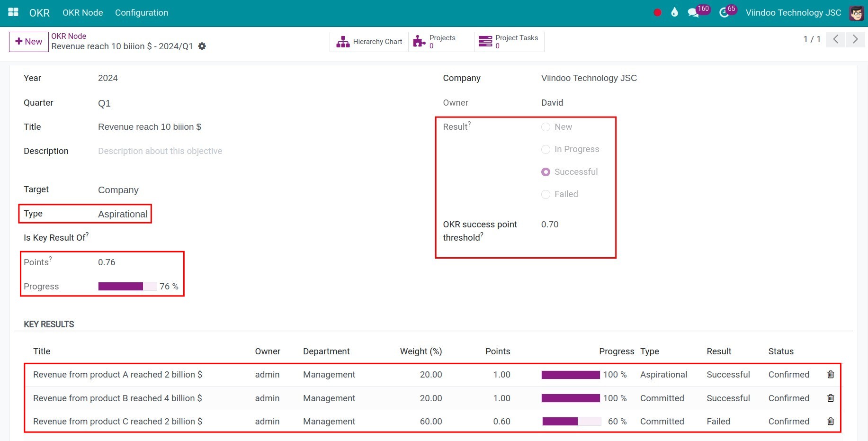868x441 pixels.
Task: Click the Description placeholder field
Action: (x=160, y=151)
